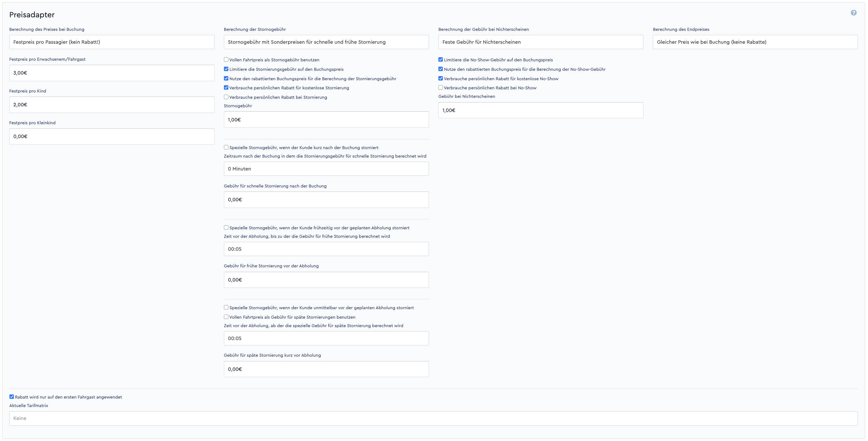
Task: Toggle rabattierten Buchungspreis for No-Show-Gebühr checkbox
Action: click(x=440, y=69)
